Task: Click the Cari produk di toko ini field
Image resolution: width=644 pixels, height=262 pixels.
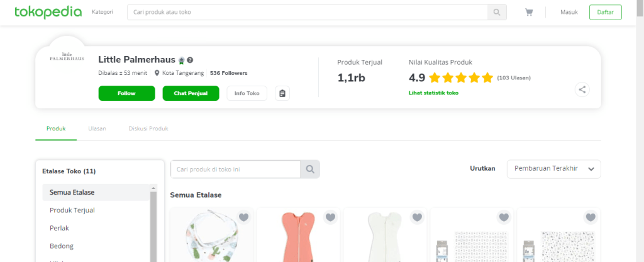Action: 235,169
